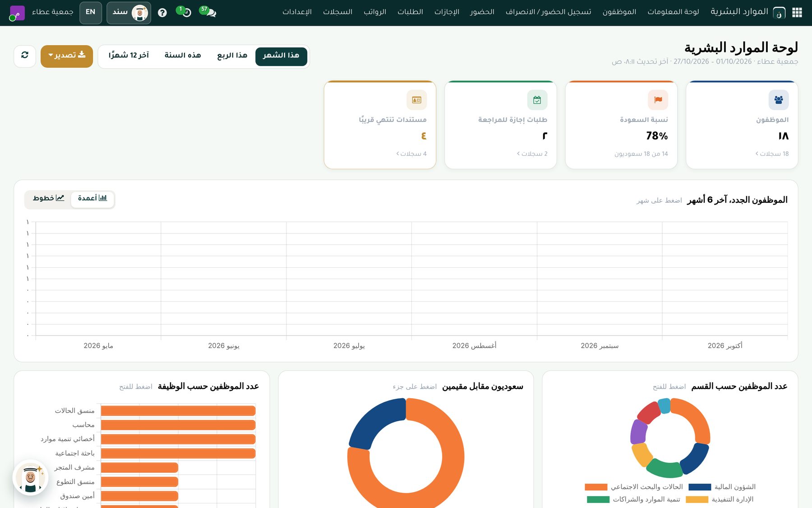812x508 pixels.
Task: Open the 'الحضور' menu
Action: (x=482, y=12)
